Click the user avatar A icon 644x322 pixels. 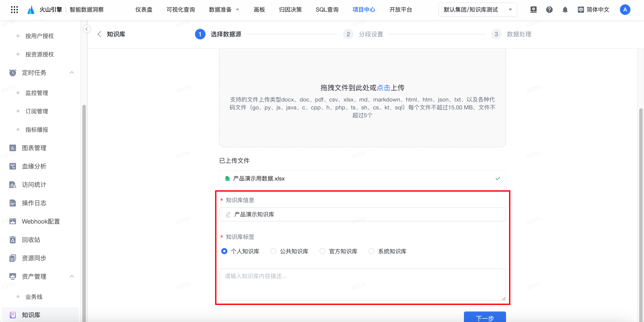[x=625, y=9]
